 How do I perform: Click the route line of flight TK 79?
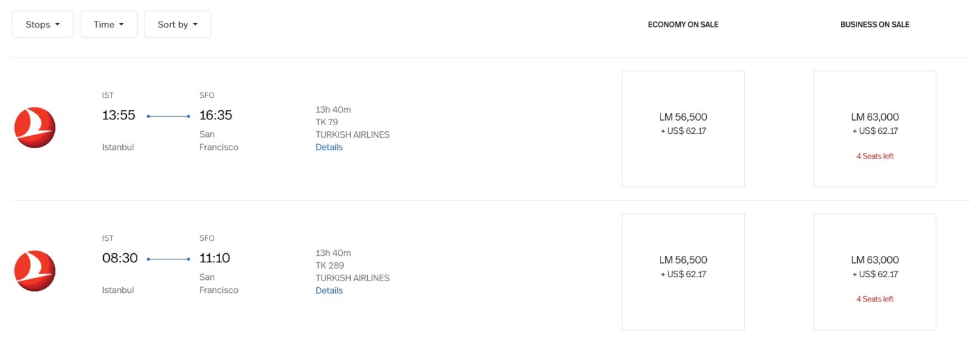168,116
